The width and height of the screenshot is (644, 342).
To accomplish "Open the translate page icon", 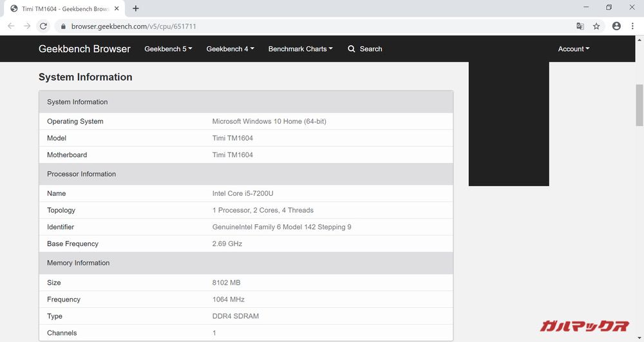I will tap(580, 26).
